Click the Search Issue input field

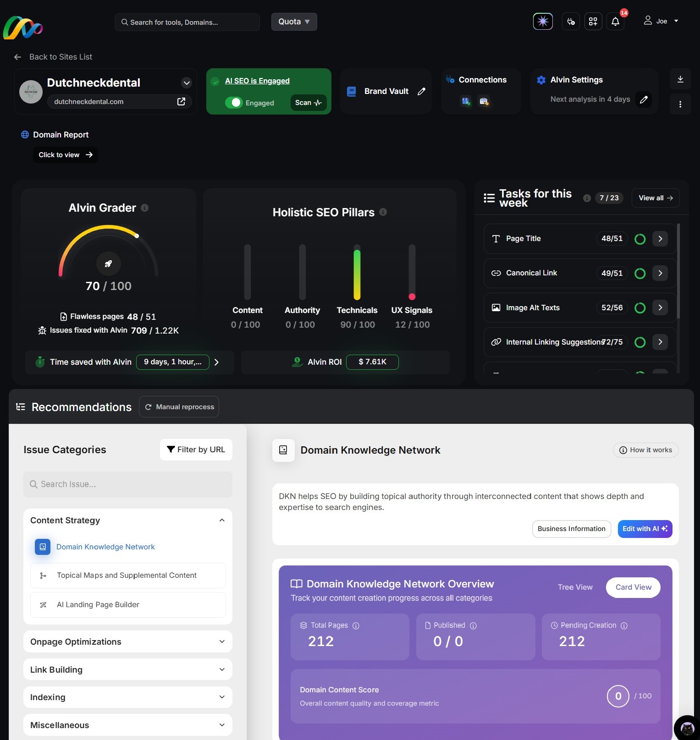(127, 484)
